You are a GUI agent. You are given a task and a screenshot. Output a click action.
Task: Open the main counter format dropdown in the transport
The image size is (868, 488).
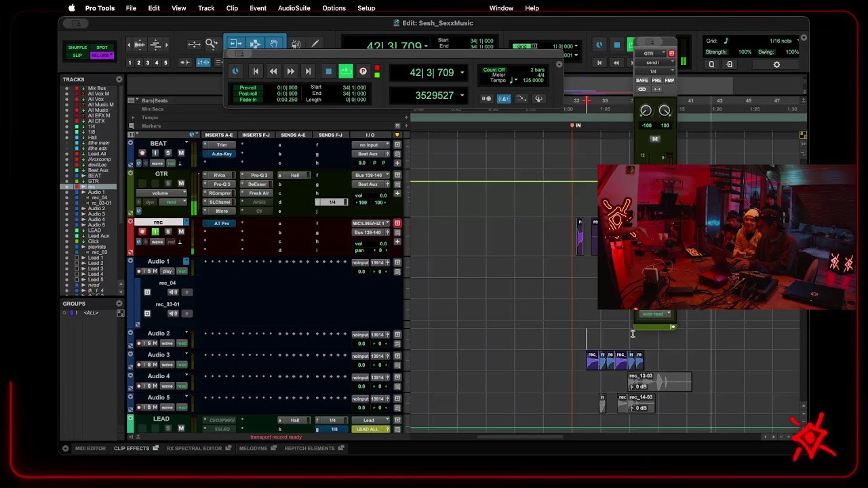point(462,73)
